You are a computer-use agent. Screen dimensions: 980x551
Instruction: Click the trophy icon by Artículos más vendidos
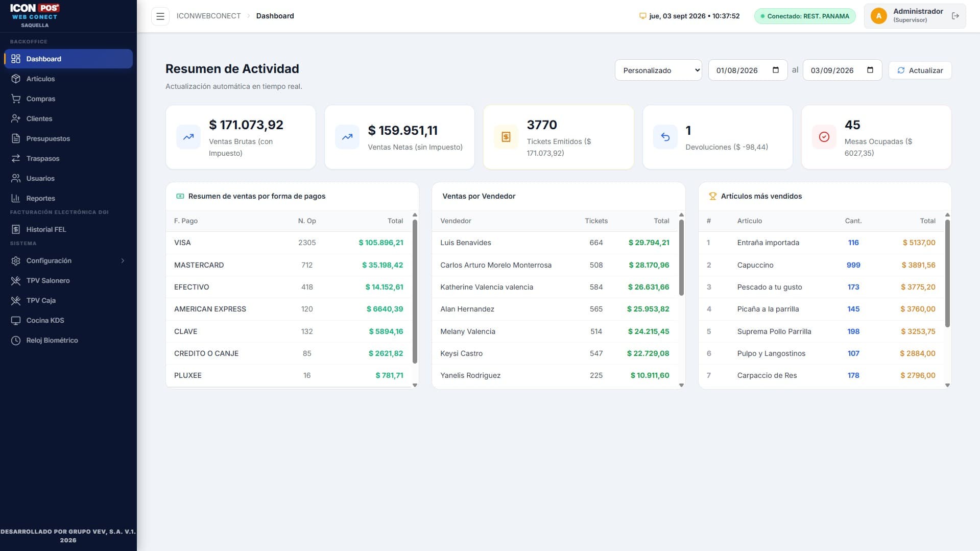[712, 196]
